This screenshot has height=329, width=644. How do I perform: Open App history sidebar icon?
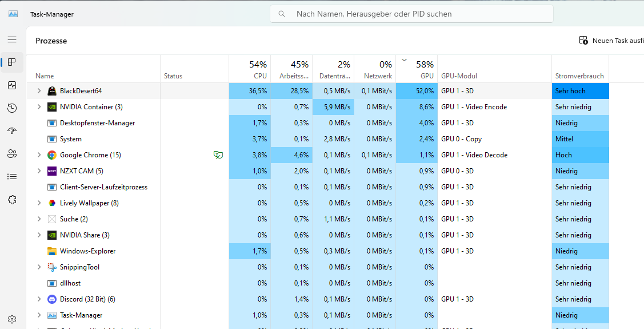click(12, 108)
